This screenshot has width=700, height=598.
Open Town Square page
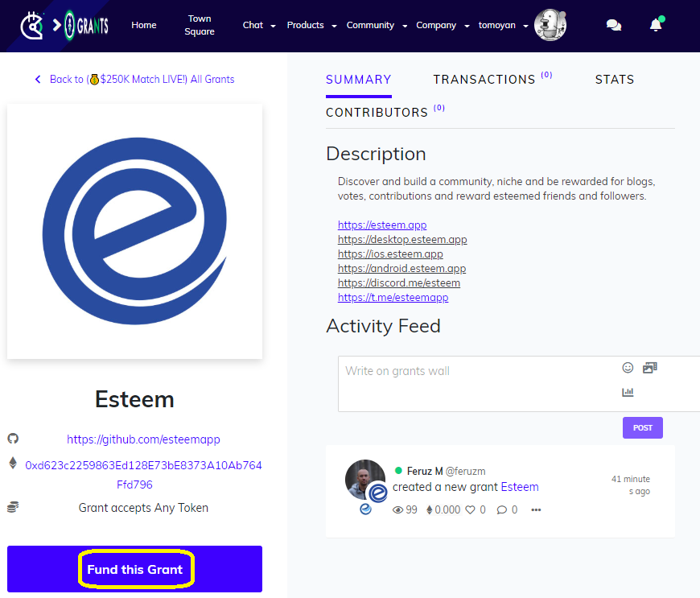(x=200, y=25)
